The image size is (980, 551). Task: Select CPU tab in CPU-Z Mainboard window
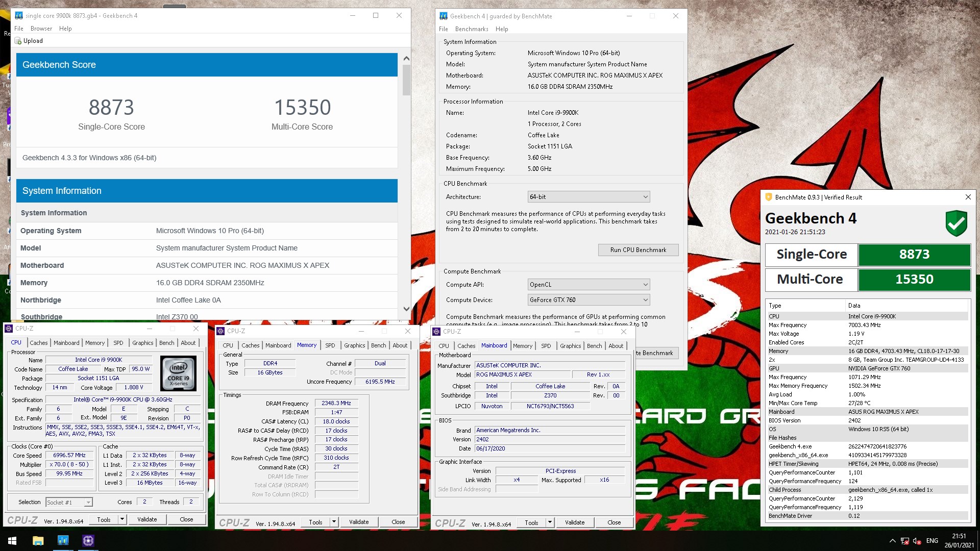(x=444, y=346)
